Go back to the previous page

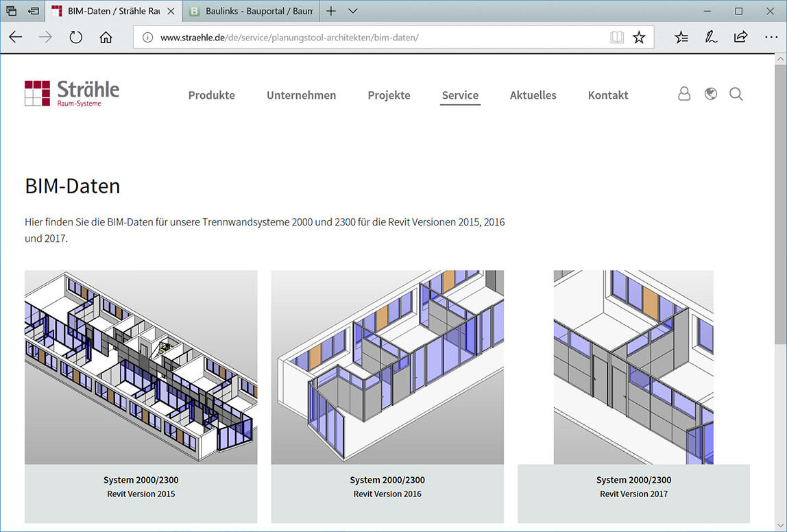(x=16, y=37)
